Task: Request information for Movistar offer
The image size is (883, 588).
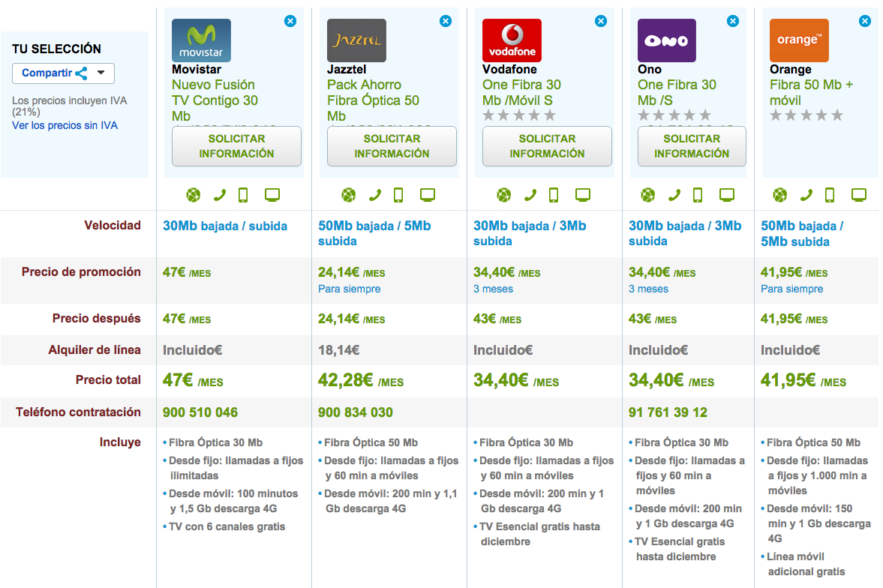Action: [x=236, y=146]
